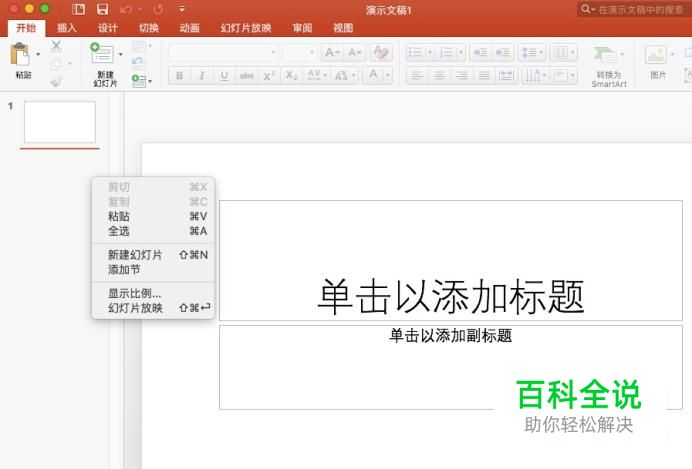Toggle Bold formatting

[x=180, y=76]
